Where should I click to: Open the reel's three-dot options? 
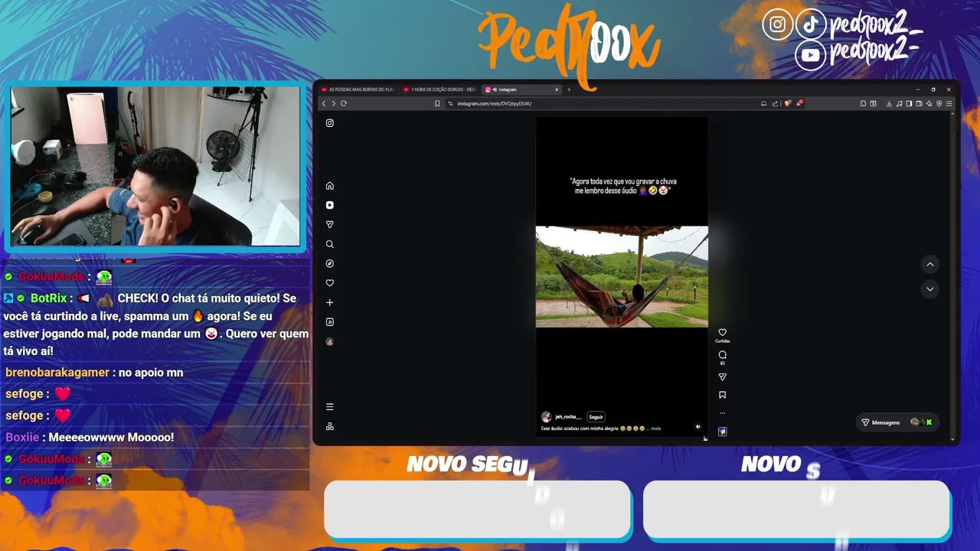point(722,413)
